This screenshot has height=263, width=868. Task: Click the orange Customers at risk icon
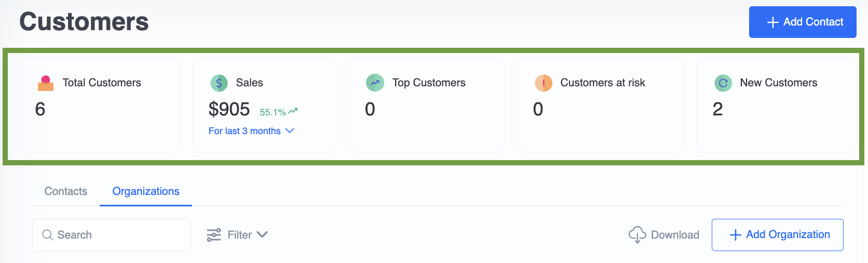544,83
